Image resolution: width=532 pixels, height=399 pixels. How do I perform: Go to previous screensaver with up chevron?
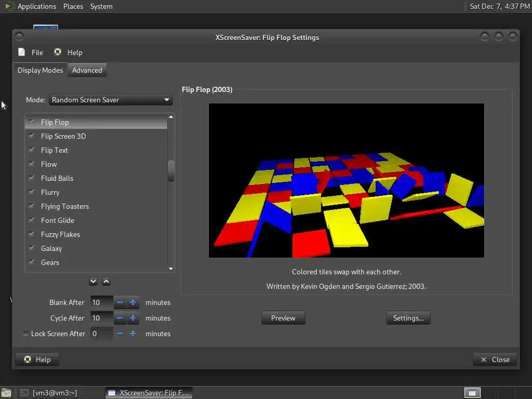(106, 281)
